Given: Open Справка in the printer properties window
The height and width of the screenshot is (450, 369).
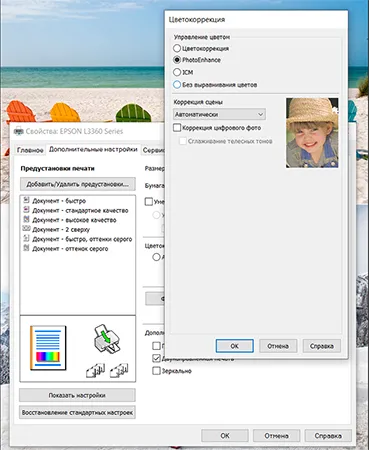Looking at the screenshot, I should click(x=328, y=436).
